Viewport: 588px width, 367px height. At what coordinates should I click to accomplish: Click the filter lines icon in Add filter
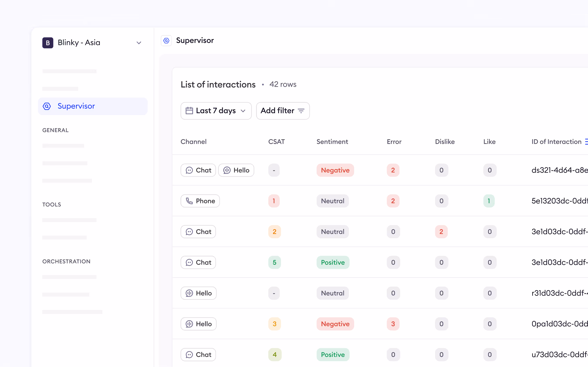(301, 111)
